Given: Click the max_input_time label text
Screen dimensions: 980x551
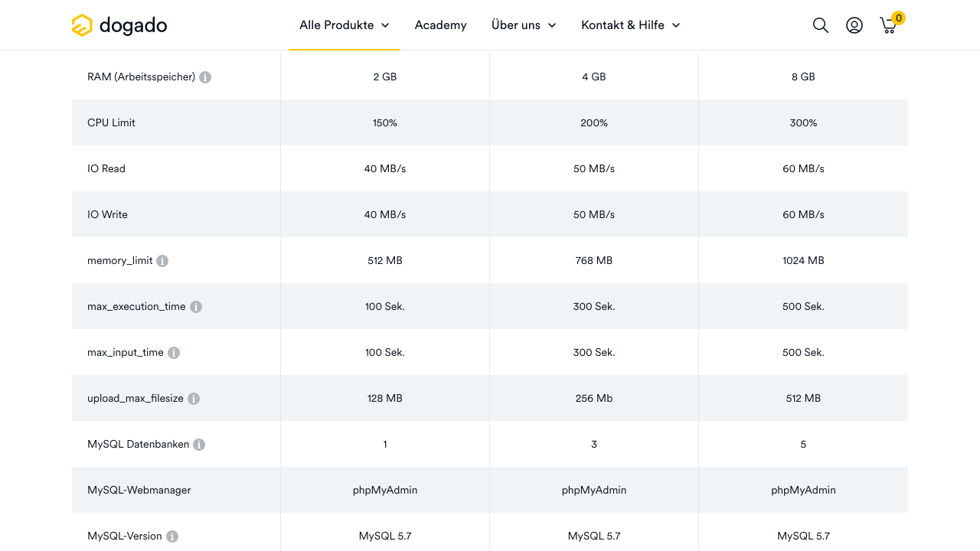Looking at the screenshot, I should (x=126, y=352).
